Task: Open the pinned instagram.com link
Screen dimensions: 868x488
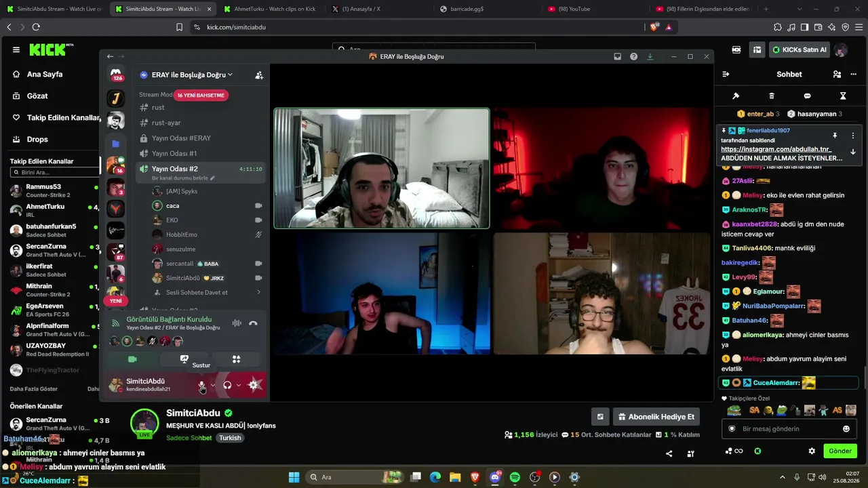Action: pyautogui.click(x=776, y=149)
